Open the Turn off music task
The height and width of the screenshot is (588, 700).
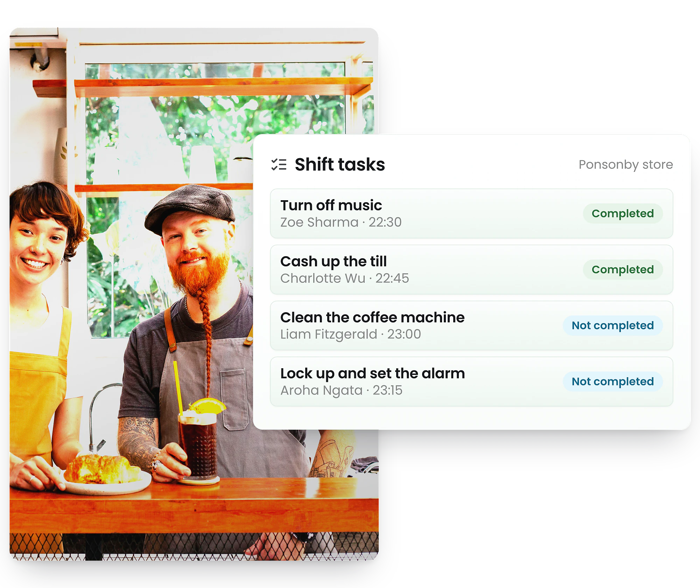point(471,213)
